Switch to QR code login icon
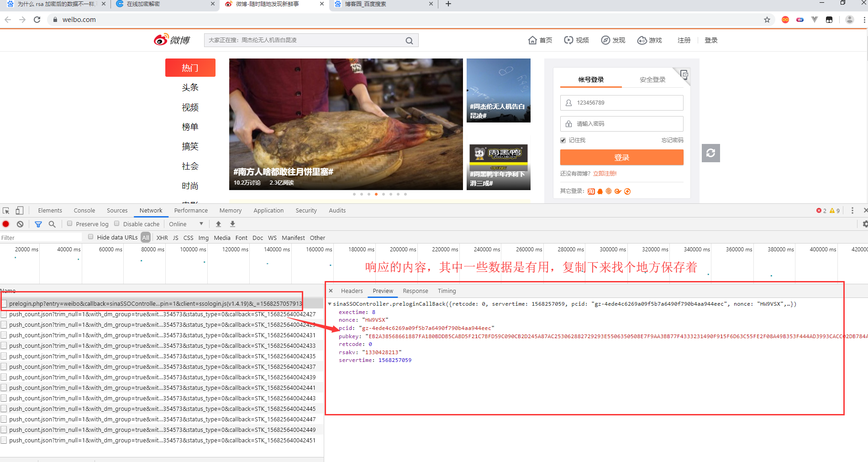Viewport: 868px width, 462px height. coord(684,74)
